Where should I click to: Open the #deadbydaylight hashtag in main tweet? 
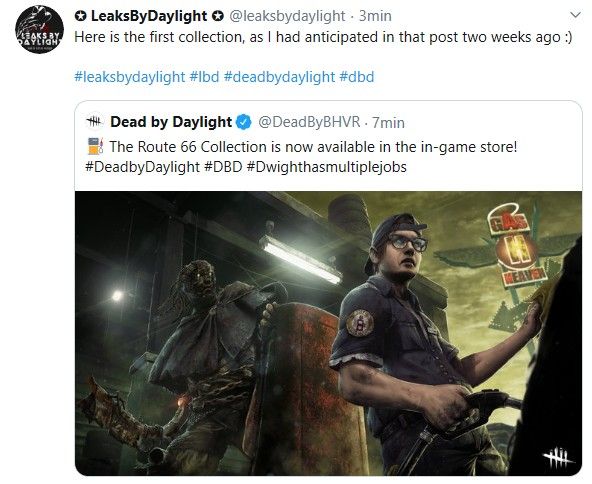279,77
